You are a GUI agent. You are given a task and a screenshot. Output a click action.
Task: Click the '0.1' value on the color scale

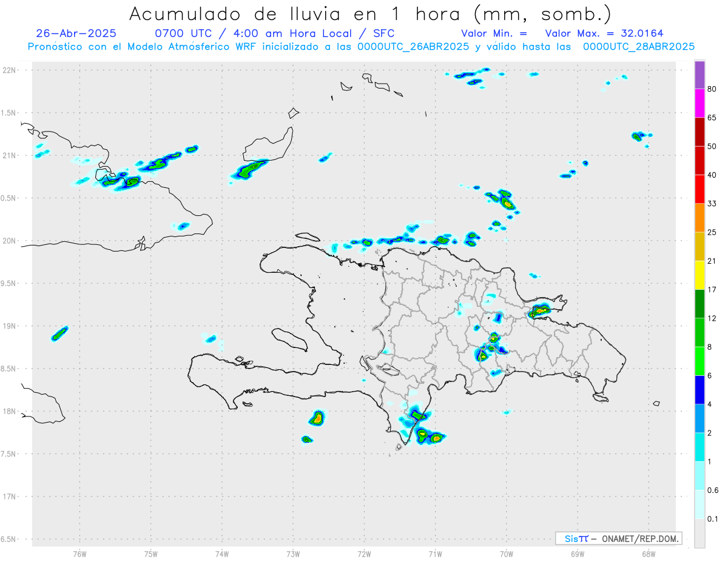point(713,519)
